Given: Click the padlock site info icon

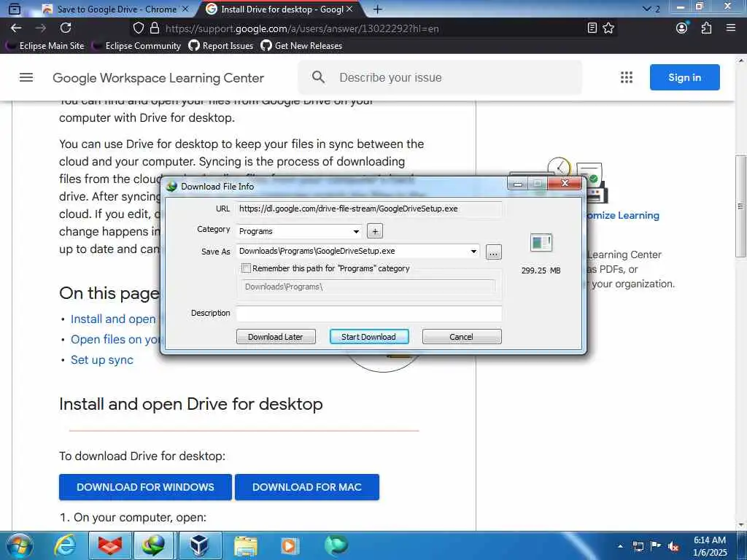Looking at the screenshot, I should click(x=155, y=28).
